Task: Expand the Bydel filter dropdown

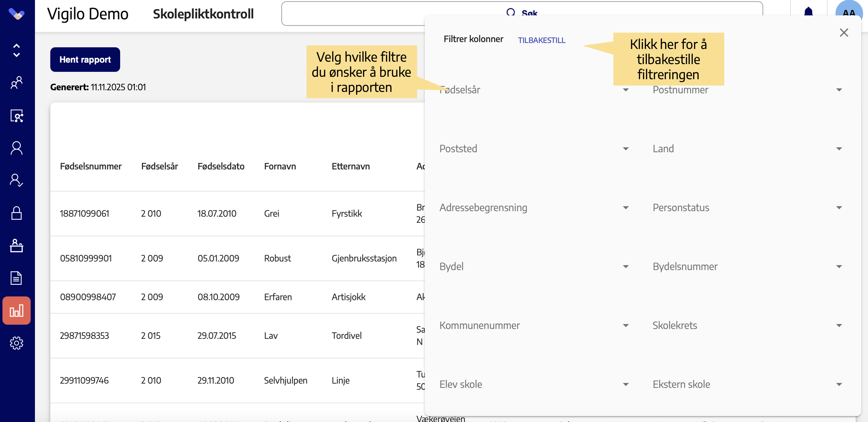Action: click(x=534, y=267)
